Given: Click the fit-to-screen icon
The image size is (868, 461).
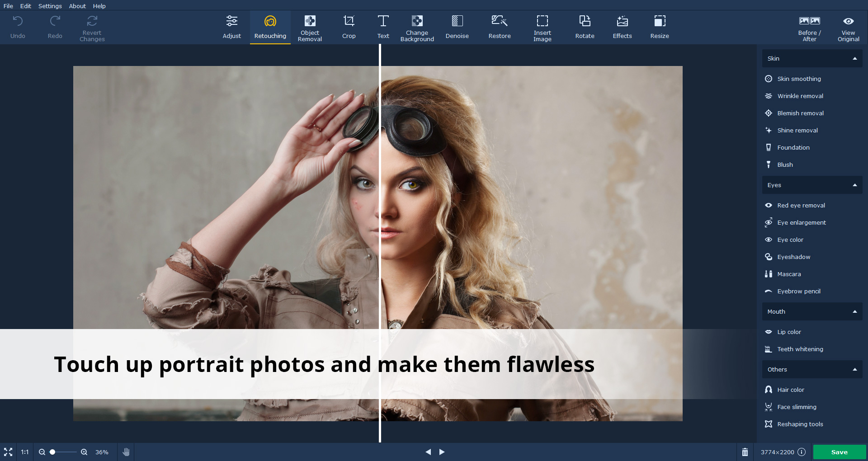Looking at the screenshot, I should click(8, 452).
